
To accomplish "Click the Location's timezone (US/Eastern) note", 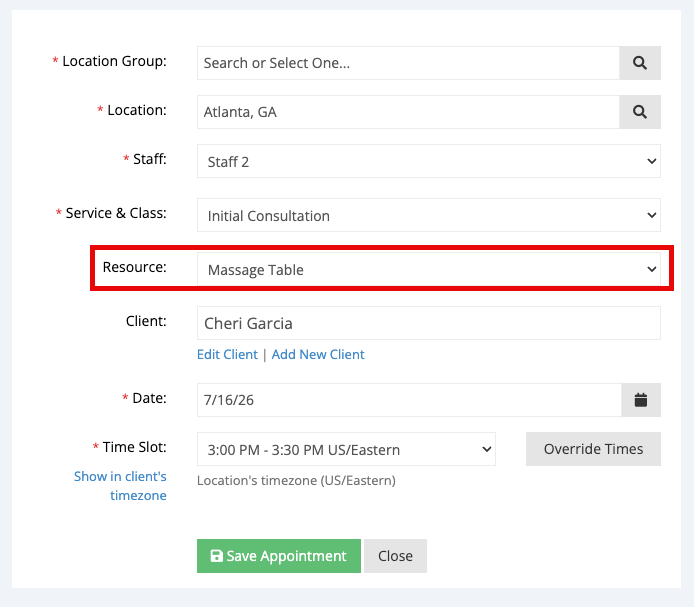I will (296, 480).
